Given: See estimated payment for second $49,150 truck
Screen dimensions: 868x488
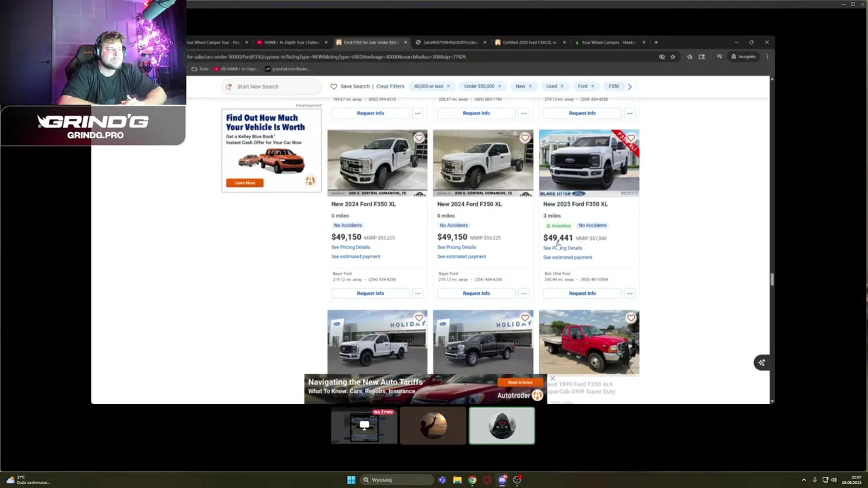Looking at the screenshot, I should (x=461, y=257).
